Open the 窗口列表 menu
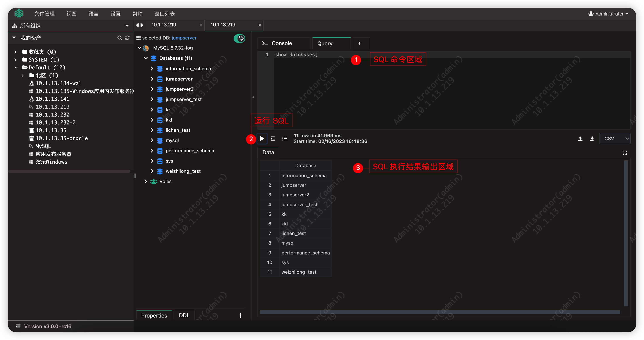This screenshot has width=644, height=340. pos(165,14)
